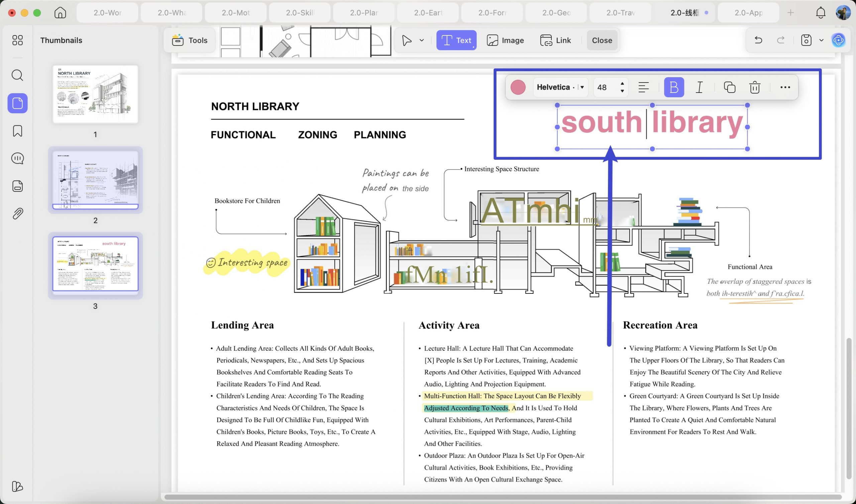856x504 pixels.
Task: Open the comments panel icon
Action: (17, 159)
